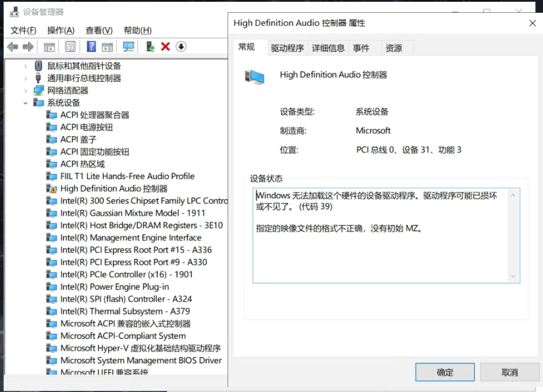This screenshot has height=392, width=543.
Task: Select Microsoft ACPI-Compliant System
Action: pos(123,336)
